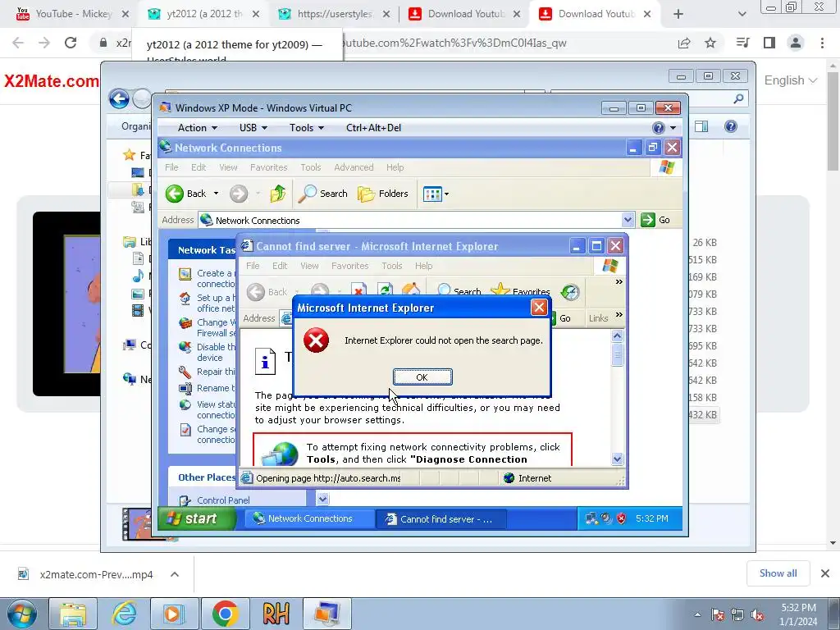Switch to Cannot find server in XP taskbar
Viewport: 840px width, 630px height.
[x=441, y=519]
